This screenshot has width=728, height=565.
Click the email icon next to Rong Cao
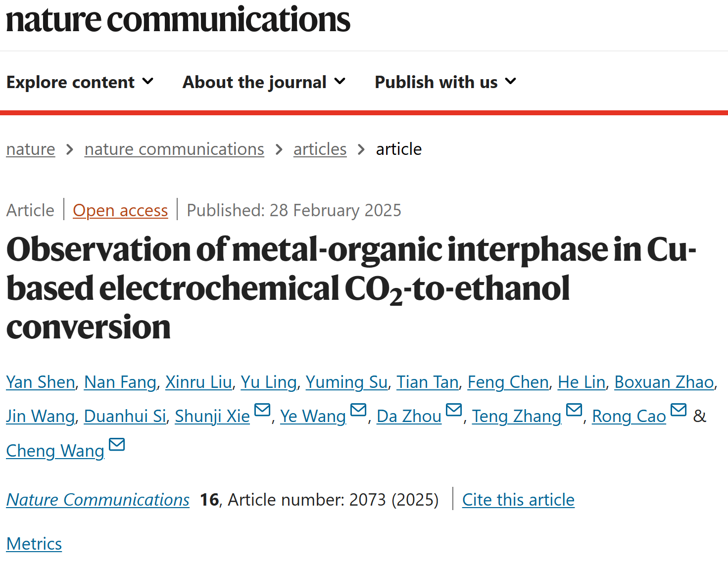679,410
